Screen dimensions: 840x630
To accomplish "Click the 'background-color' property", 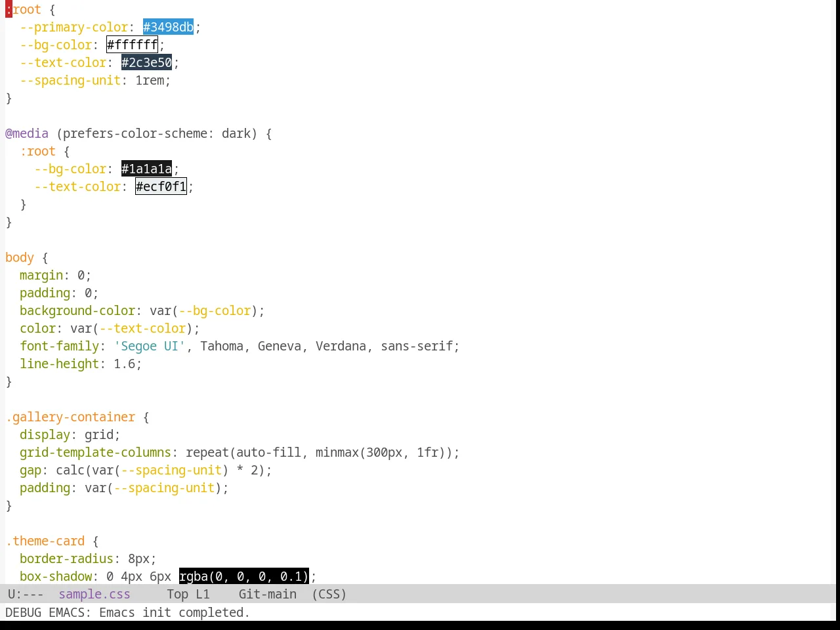I will 77,310.
